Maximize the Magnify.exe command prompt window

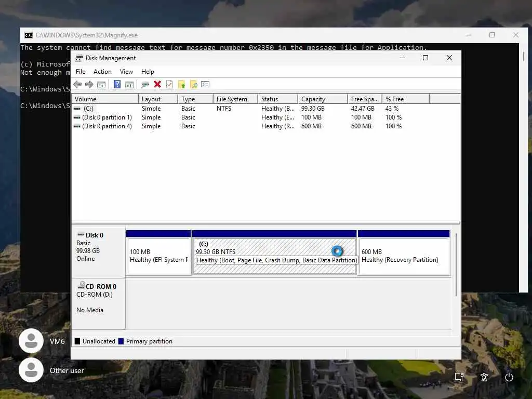pyautogui.click(x=492, y=35)
